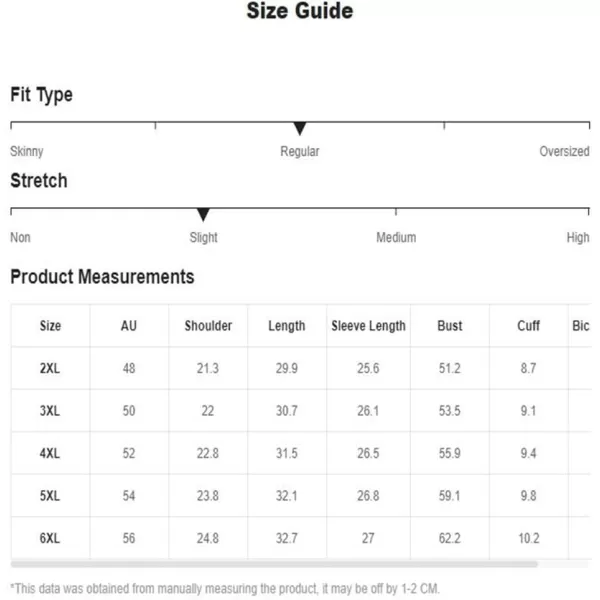Click the horizontal scrollbar under the measurements table
The width and height of the screenshot is (600, 600).
click(274, 564)
